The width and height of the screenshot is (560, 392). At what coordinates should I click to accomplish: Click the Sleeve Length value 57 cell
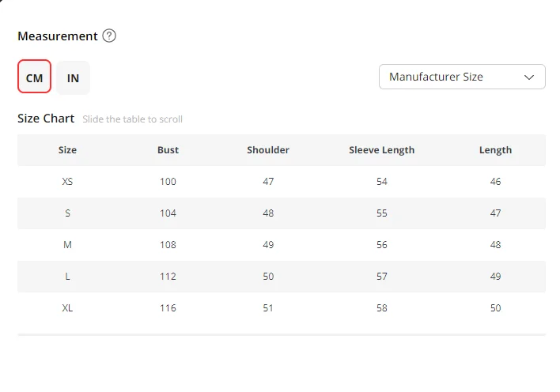[x=382, y=277]
